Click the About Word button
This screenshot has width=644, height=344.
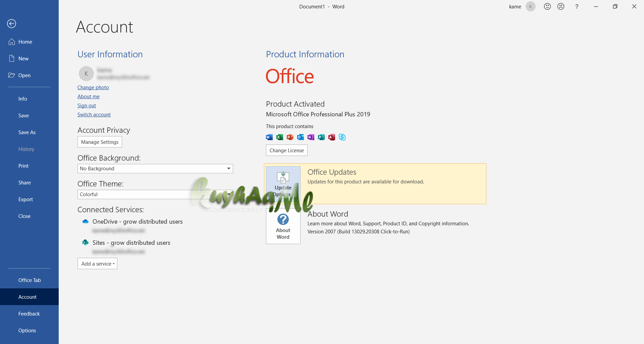283,226
